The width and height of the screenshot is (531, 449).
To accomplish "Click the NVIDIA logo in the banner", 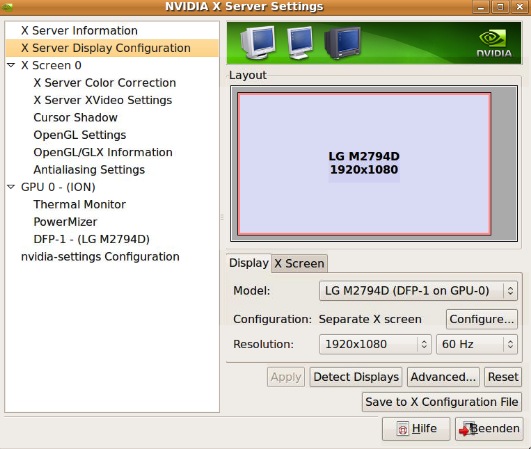I will point(494,43).
